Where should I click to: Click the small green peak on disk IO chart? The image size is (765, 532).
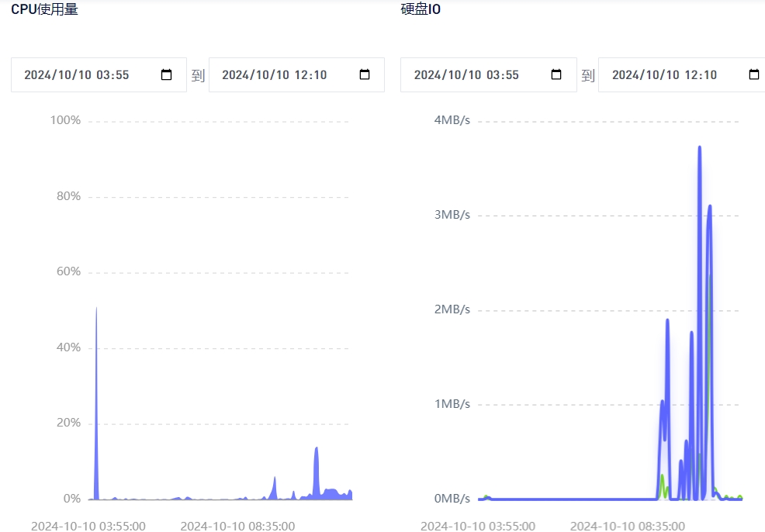[662, 476]
